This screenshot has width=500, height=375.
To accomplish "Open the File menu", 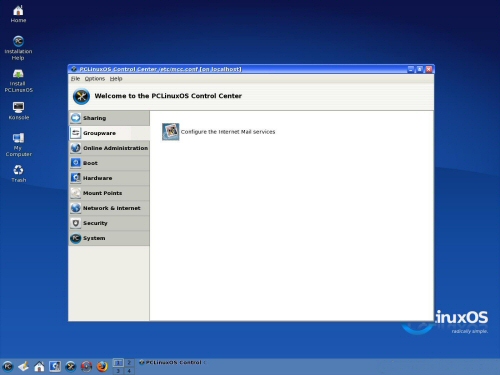I will [75, 79].
